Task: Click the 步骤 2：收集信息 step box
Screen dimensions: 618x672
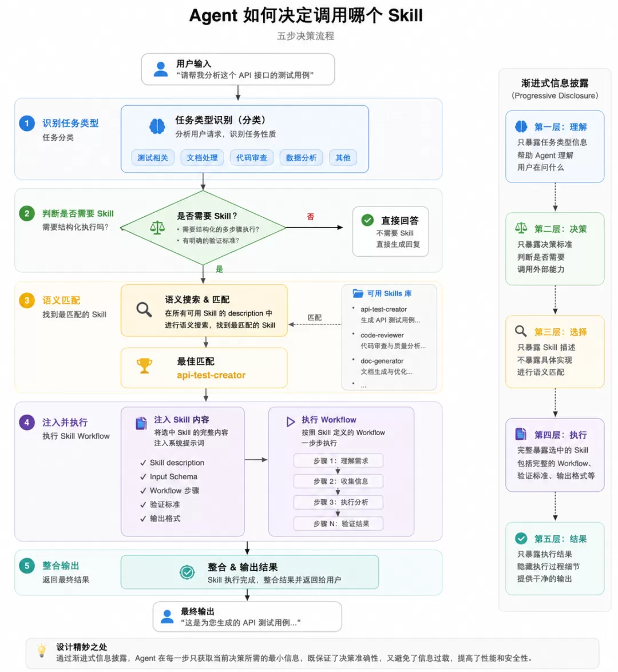Action: (338, 482)
